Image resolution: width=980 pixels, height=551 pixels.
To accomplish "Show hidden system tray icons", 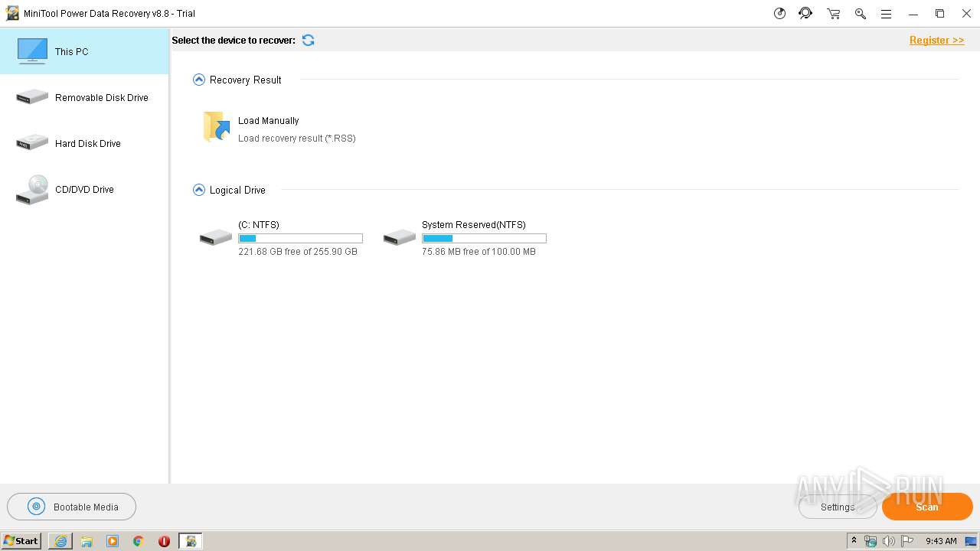I will 854,541.
